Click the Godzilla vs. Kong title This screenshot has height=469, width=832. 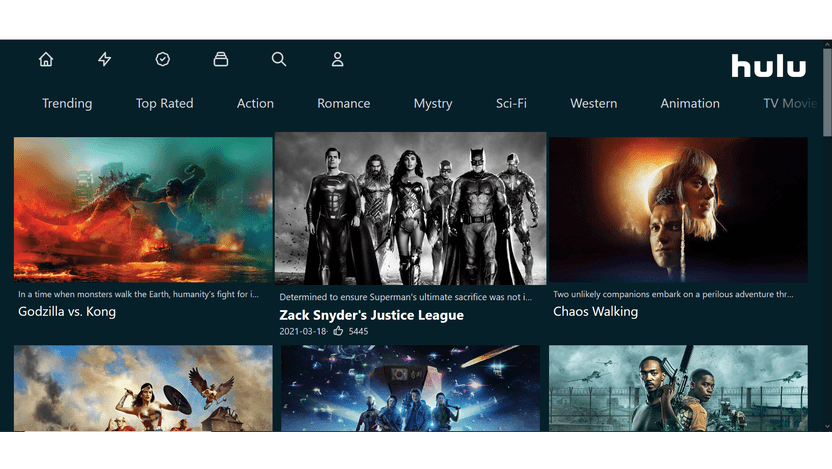click(x=67, y=311)
